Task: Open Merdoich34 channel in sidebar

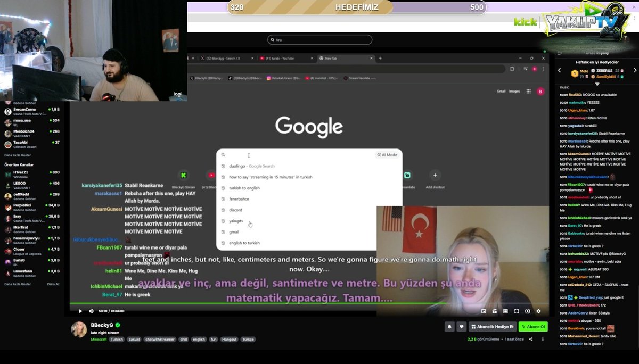Action: [x=32, y=133]
